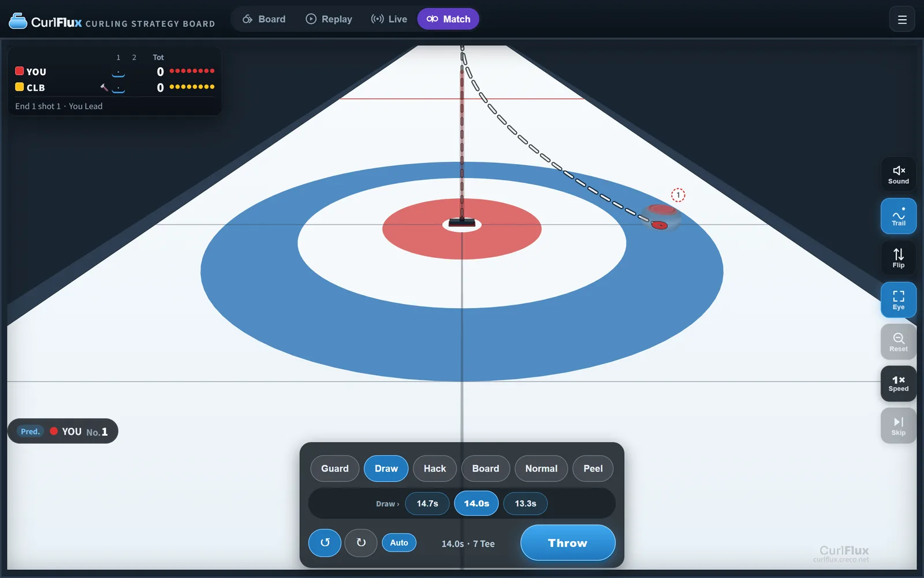Click the Pred. badge
The image size is (924, 578).
pyautogui.click(x=30, y=432)
